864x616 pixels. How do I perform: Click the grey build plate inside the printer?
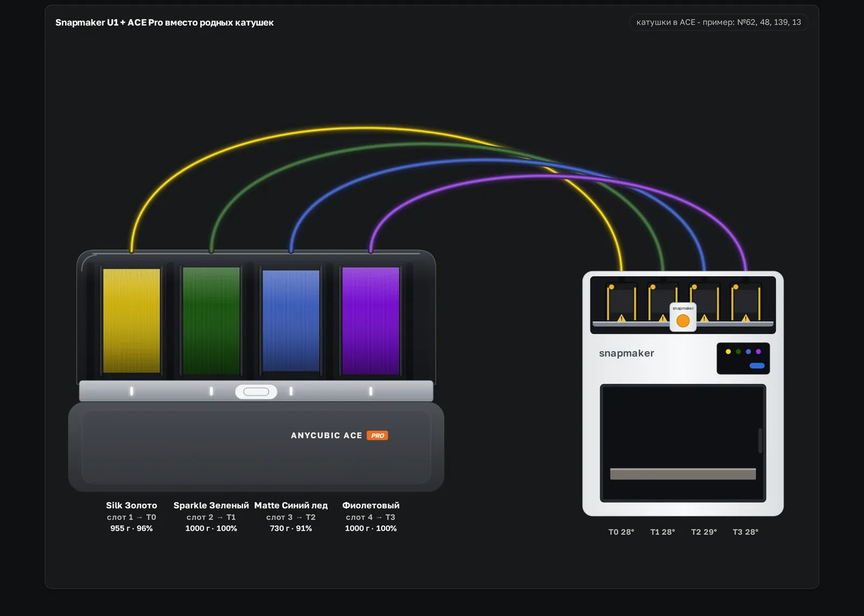(683, 474)
